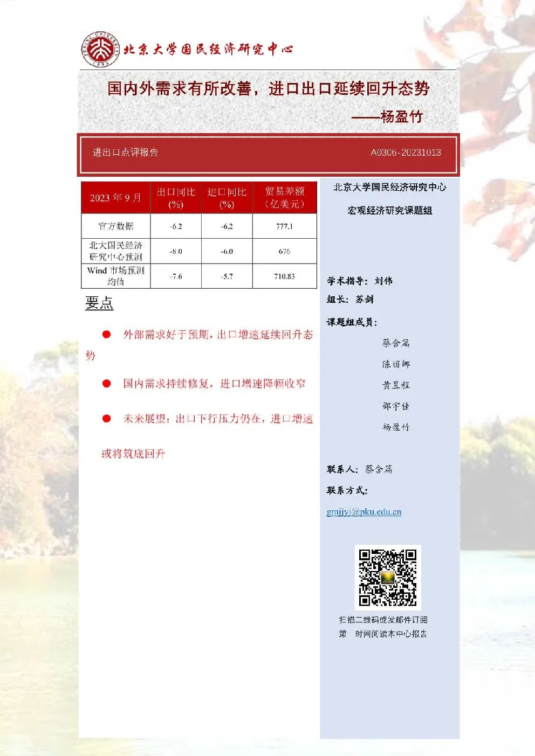Click the 710.83 Wind trade balance value
535x756 pixels.
point(285,276)
